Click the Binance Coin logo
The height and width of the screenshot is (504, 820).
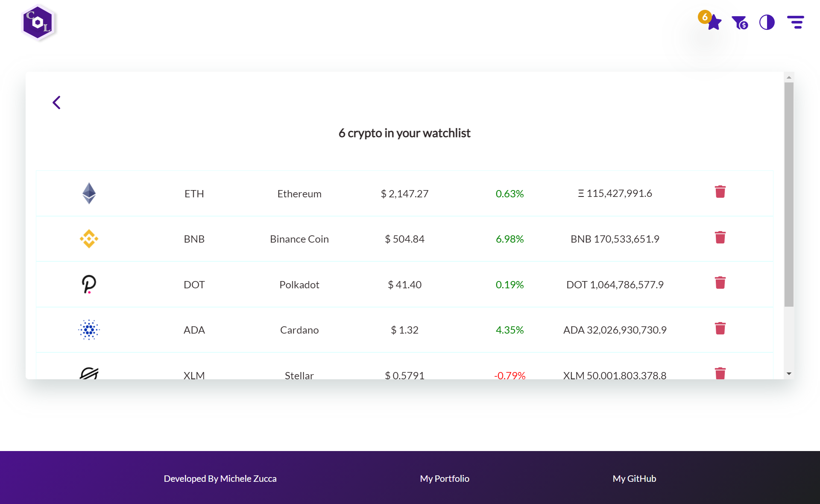tap(89, 239)
